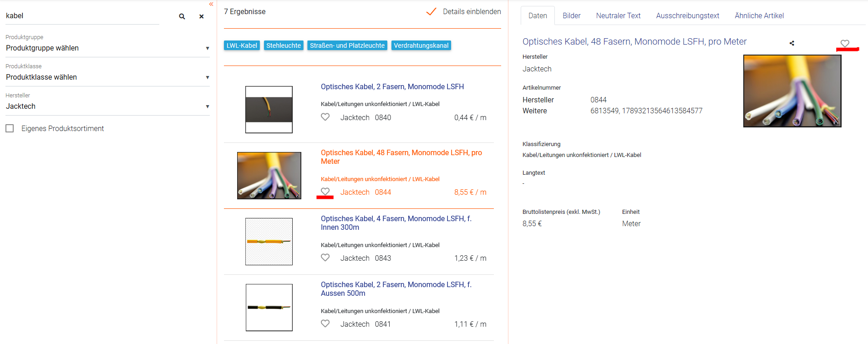Click the search magnifier icon
The height and width of the screenshot is (344, 868).
click(182, 16)
